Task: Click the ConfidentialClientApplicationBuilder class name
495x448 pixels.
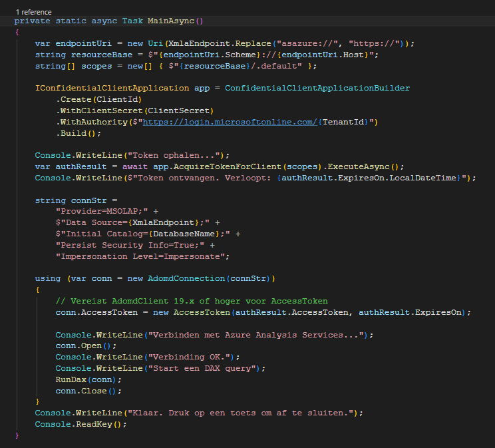Action: pos(317,88)
